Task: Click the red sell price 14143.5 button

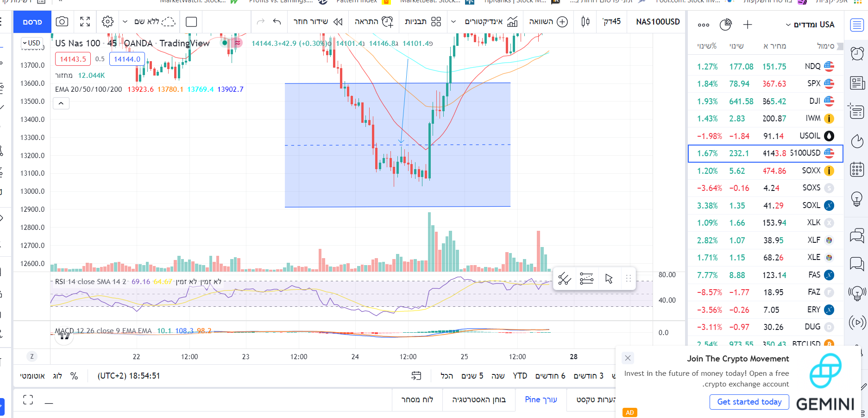Action: coord(73,59)
